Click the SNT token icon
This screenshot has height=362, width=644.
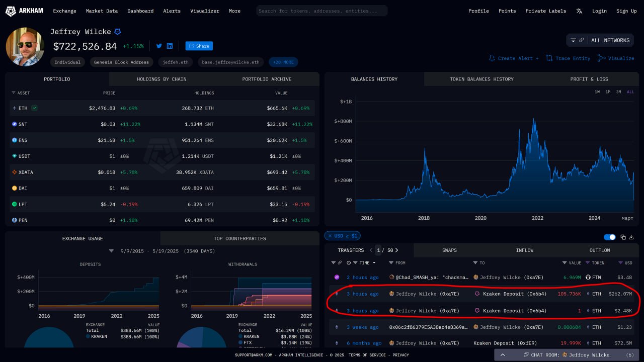(x=14, y=124)
